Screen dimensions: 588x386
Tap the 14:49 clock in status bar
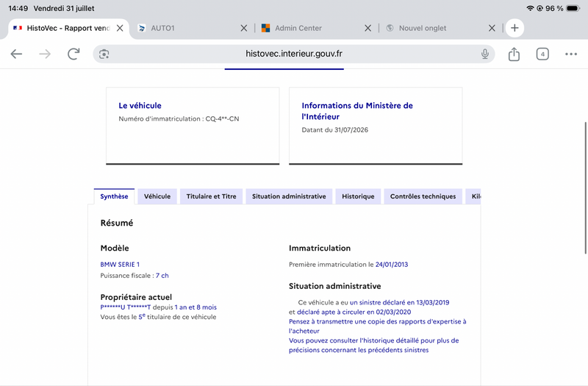pyautogui.click(x=18, y=8)
